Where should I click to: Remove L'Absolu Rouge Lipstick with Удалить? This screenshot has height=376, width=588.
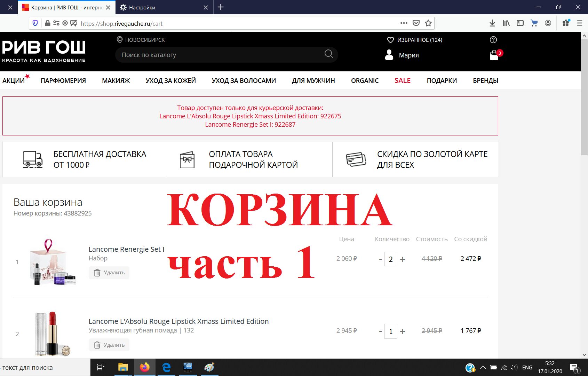pyautogui.click(x=109, y=345)
